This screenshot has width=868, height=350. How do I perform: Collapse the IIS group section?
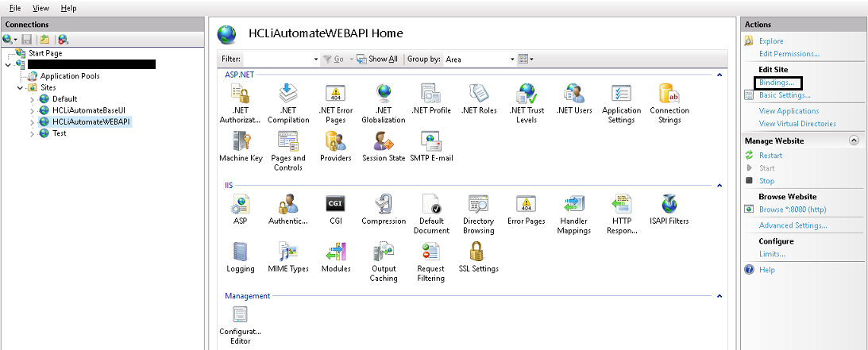coord(719,185)
